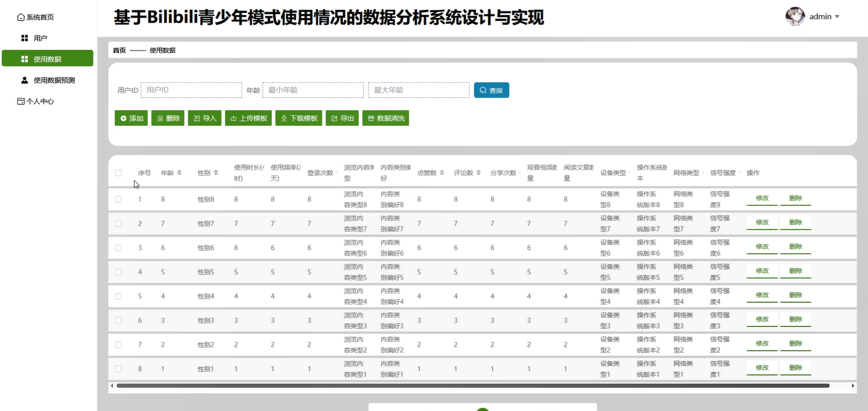
Task: Click the toolbar 删除 trash button
Action: click(x=168, y=118)
